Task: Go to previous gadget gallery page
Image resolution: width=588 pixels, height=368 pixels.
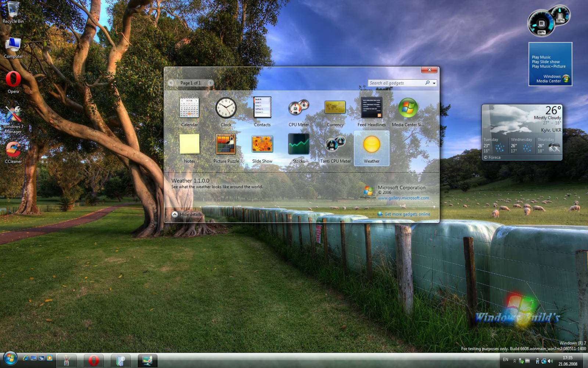Action: pyautogui.click(x=171, y=83)
